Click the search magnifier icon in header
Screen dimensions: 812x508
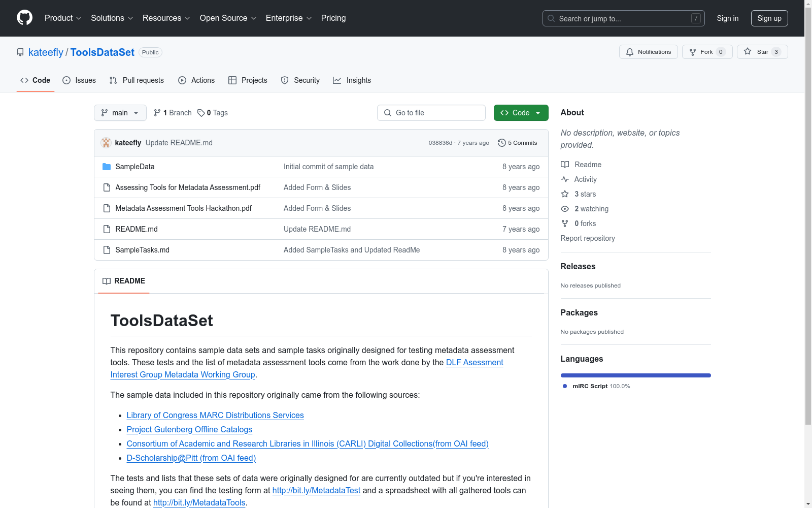551,18
